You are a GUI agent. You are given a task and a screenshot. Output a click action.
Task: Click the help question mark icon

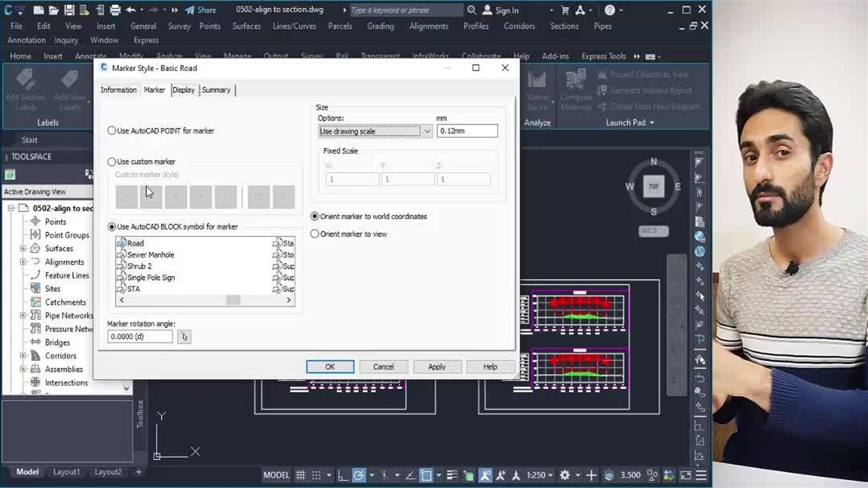[x=610, y=10]
